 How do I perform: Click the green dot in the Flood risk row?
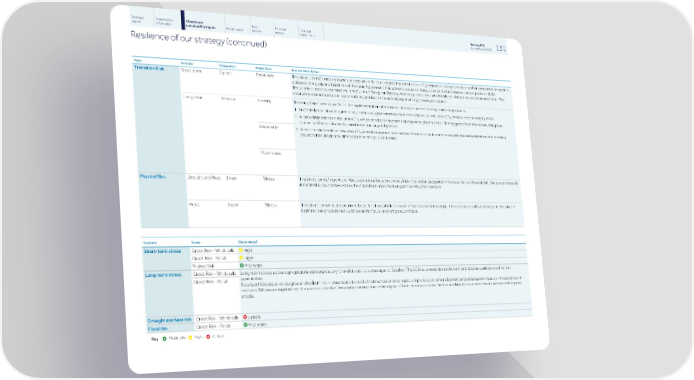(x=245, y=325)
